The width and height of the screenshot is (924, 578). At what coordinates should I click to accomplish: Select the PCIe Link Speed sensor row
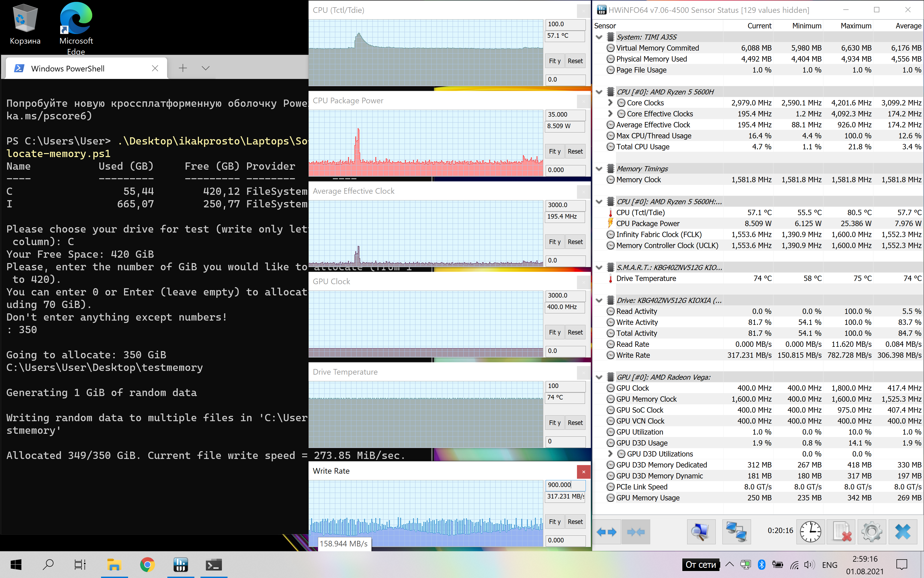(758, 487)
